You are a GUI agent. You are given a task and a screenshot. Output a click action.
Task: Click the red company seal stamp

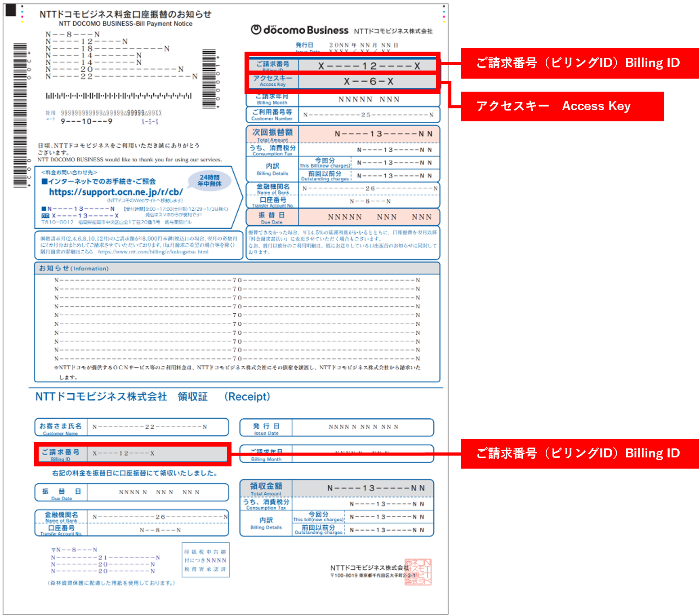(418, 572)
